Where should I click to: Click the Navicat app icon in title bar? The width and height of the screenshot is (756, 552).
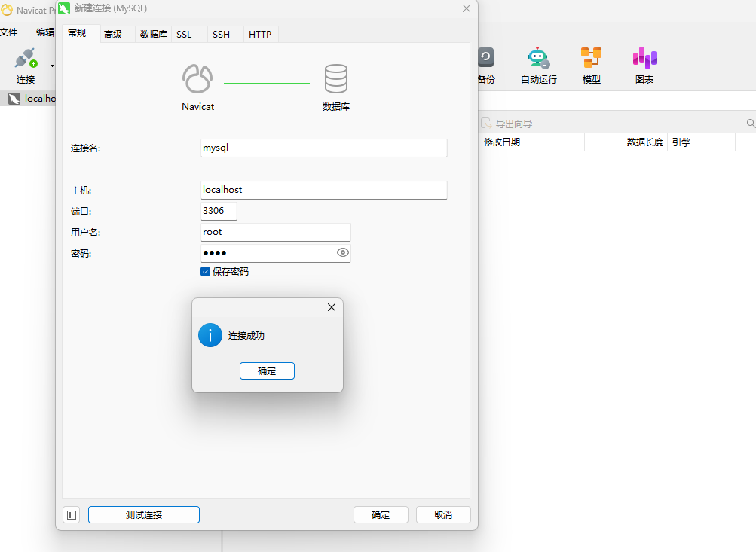coord(7,10)
